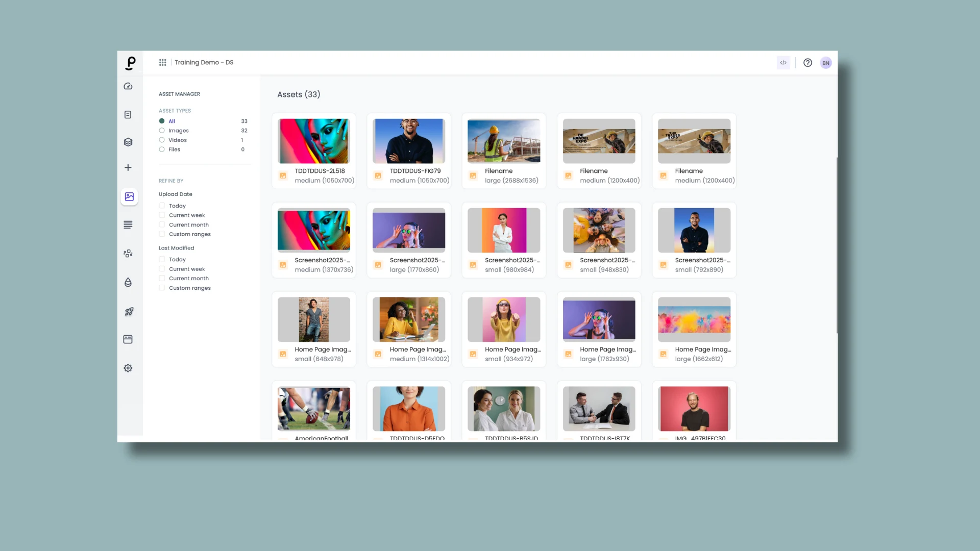980x551 pixels.
Task: Check Custom ranges under Last Modified
Action: [162, 288]
